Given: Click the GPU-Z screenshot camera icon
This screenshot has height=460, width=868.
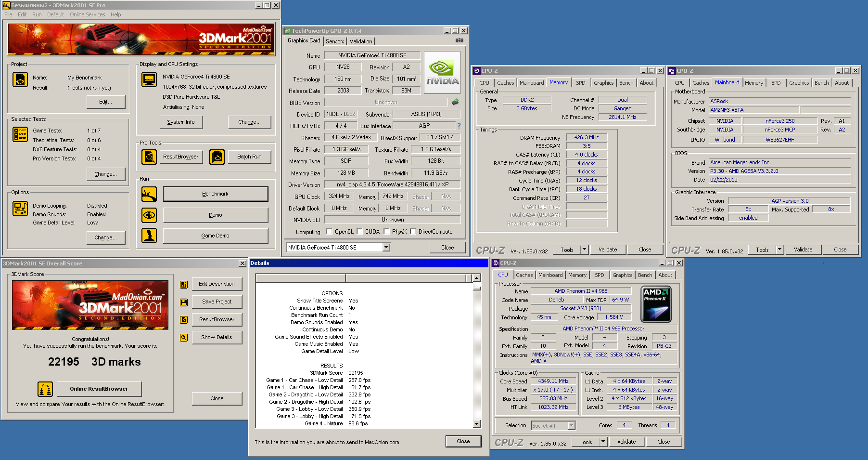Looking at the screenshot, I should click(459, 40).
